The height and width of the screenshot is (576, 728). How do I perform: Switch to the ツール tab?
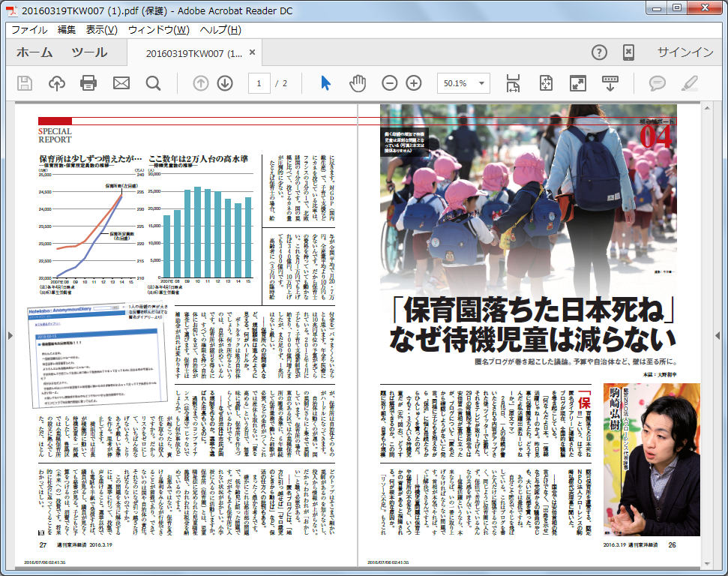[x=89, y=52]
